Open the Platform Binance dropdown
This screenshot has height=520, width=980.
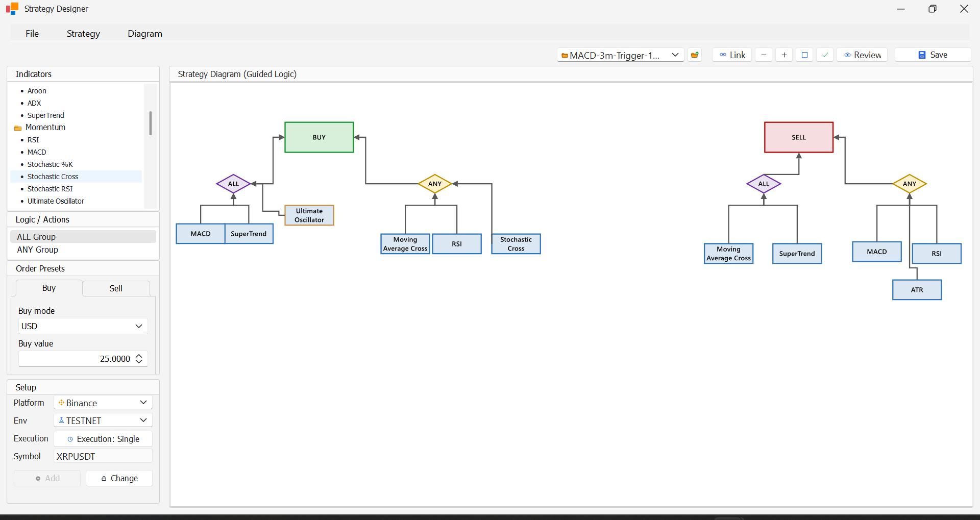pyautogui.click(x=103, y=403)
